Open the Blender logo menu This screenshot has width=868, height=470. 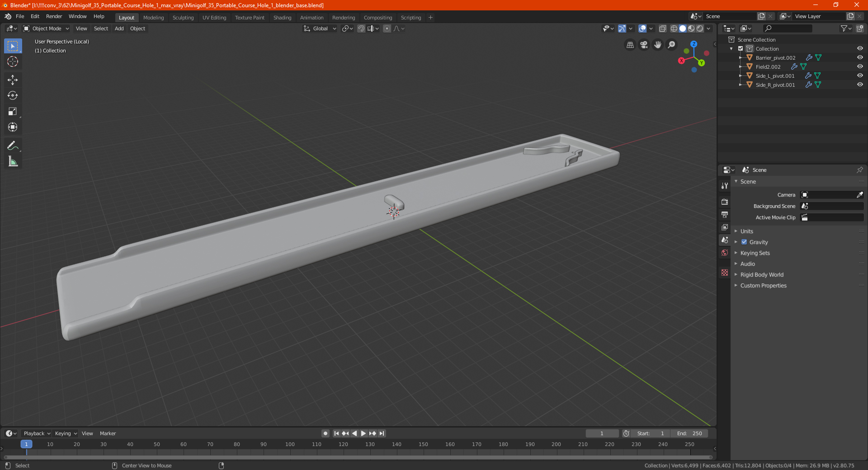[x=8, y=16]
